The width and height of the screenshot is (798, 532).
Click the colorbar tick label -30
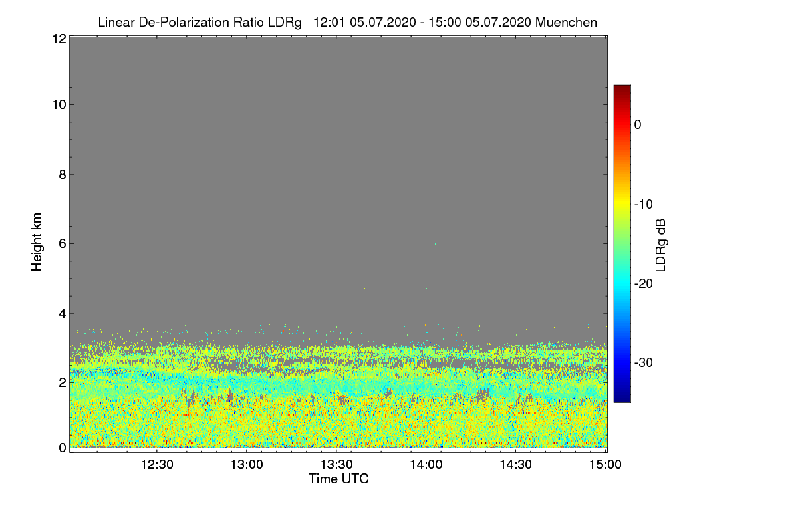[x=644, y=363]
